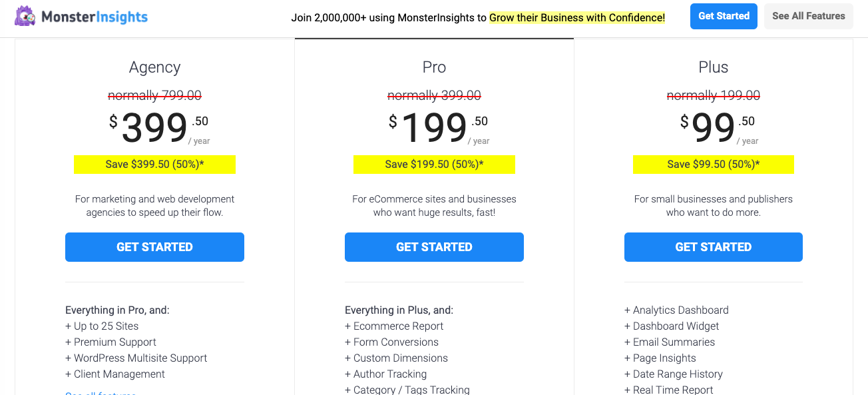This screenshot has width=868, height=395.
Task: Choose Get Started under Pro plan
Action: [434, 247]
